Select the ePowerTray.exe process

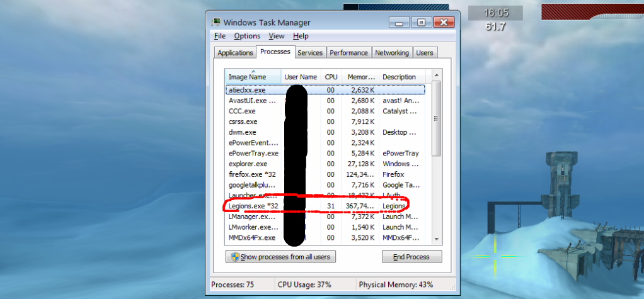point(325,154)
